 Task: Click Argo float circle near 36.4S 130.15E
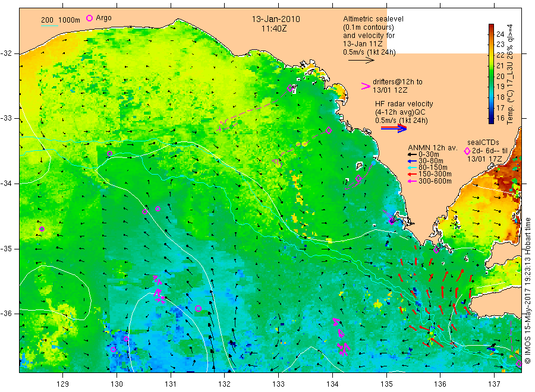pos(126,339)
